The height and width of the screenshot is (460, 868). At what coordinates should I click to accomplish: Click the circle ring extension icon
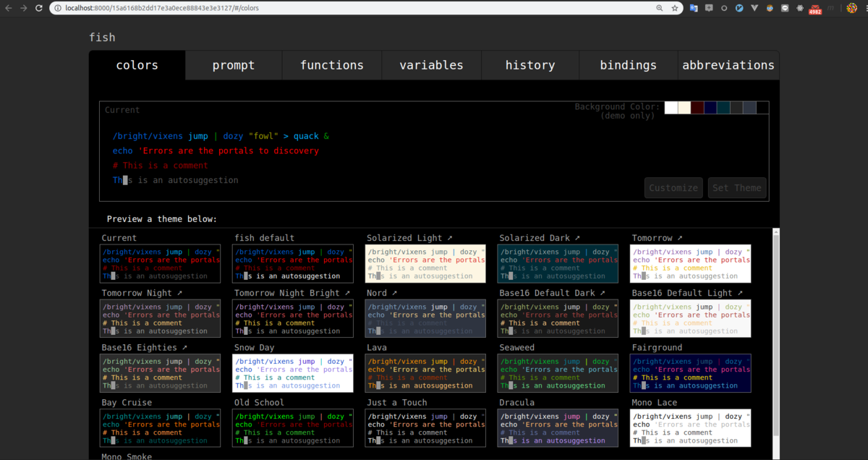click(724, 8)
